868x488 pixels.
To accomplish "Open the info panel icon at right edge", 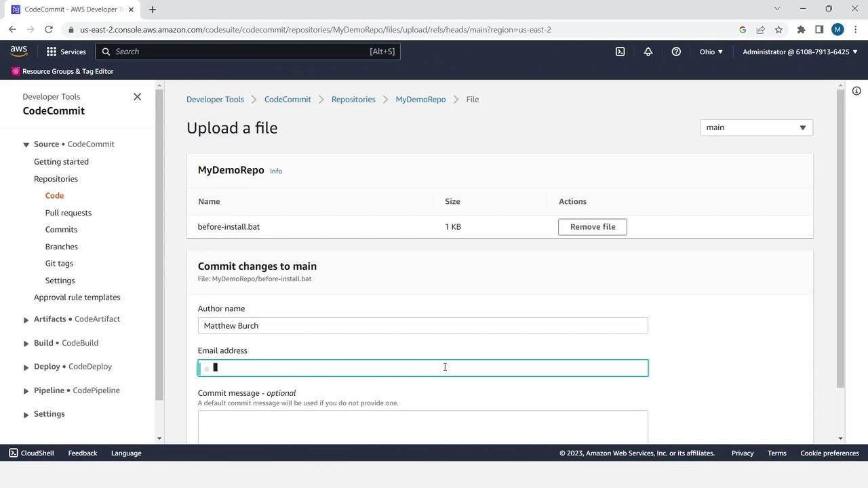I will point(856,91).
